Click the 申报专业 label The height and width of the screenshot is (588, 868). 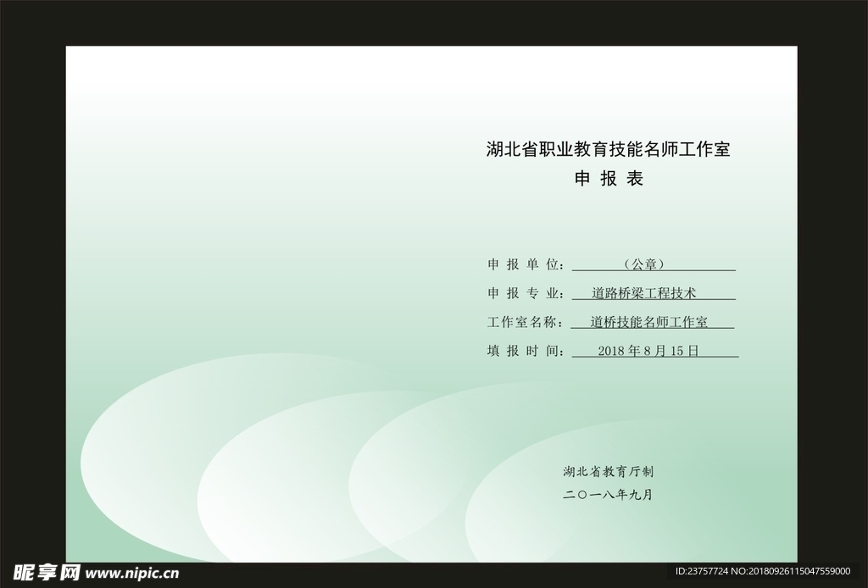click(526, 293)
